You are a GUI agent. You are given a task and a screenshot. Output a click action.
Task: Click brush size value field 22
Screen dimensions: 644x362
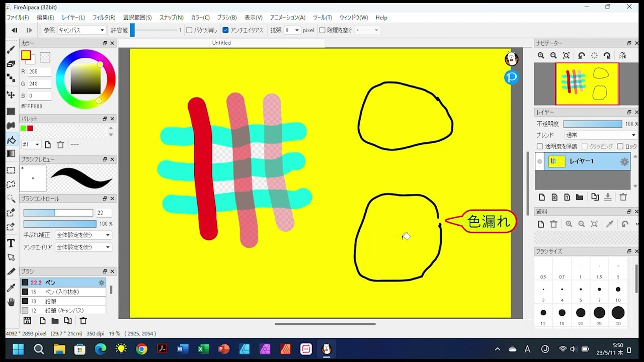click(x=104, y=213)
